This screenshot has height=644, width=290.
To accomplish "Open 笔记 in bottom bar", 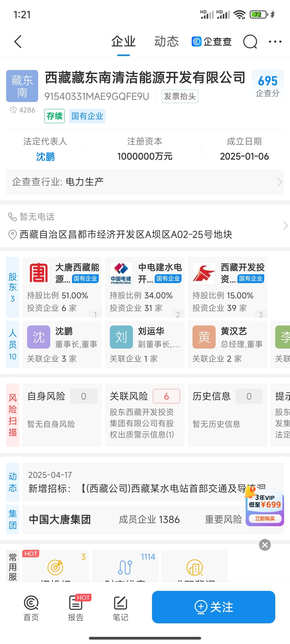I will pyautogui.click(x=120, y=608).
